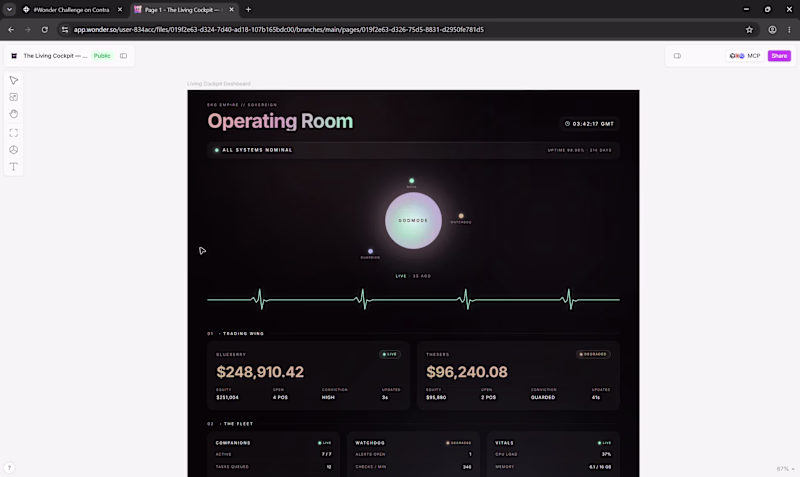800x477 pixels.
Task: Select the ALL SYSTEMS NOMINAL status text
Action: point(257,150)
